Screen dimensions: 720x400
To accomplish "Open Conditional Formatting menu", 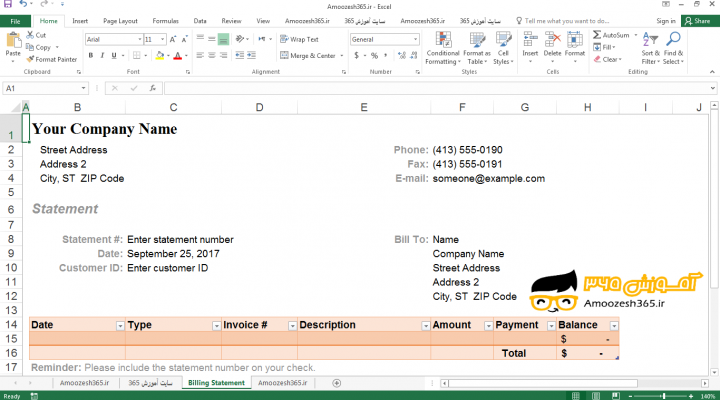I will pos(443,48).
